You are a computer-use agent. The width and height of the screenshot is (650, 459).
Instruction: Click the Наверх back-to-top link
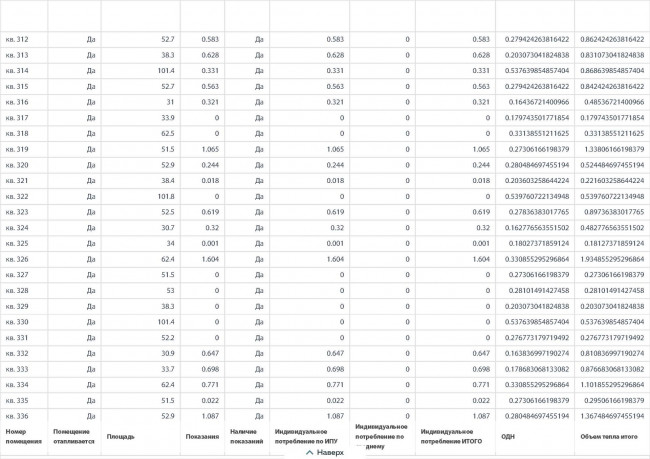click(325, 452)
